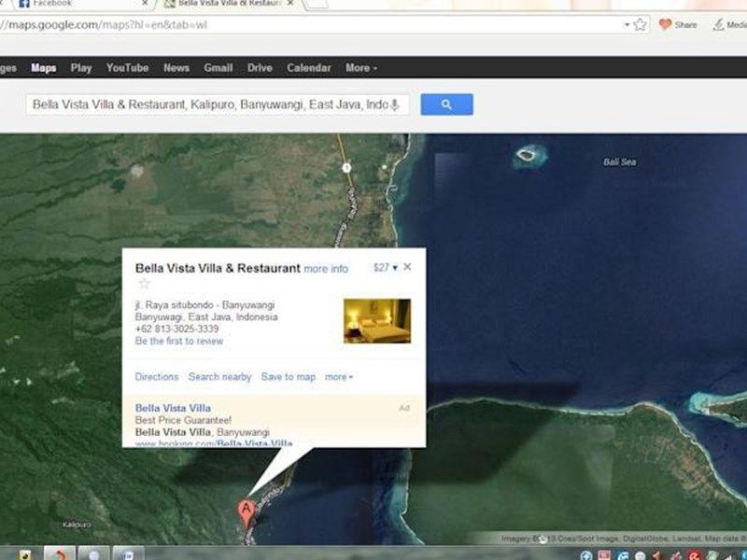Close the Bella Vista Villa browser tab
The width and height of the screenshot is (747, 560).
click(x=290, y=4)
